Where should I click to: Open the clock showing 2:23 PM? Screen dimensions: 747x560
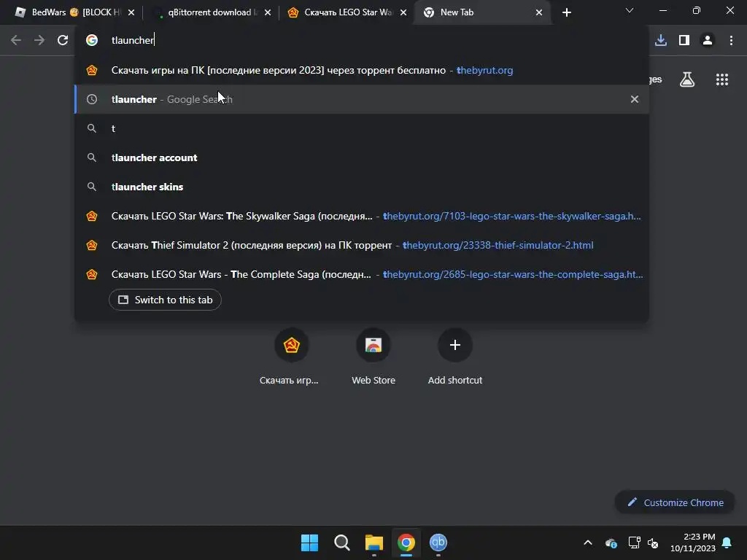(x=693, y=542)
